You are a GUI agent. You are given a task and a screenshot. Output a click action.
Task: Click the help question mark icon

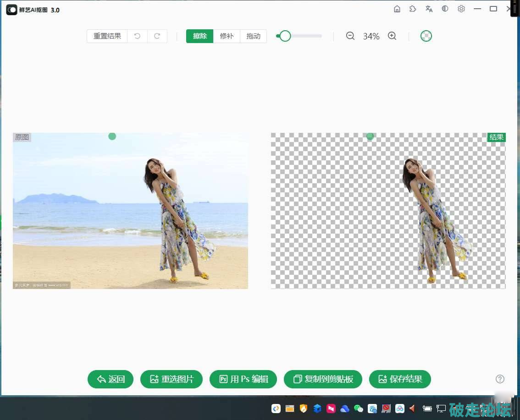tap(500, 379)
